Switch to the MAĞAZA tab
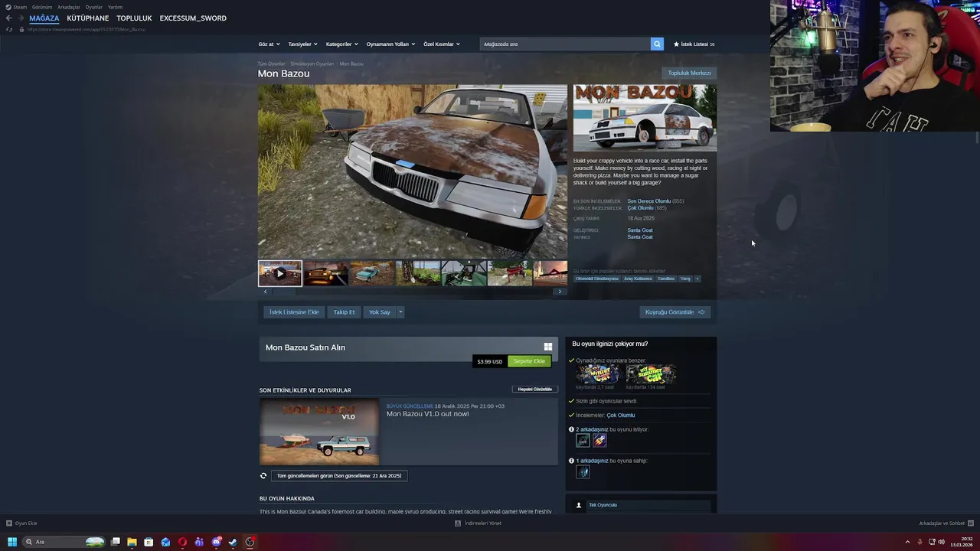Viewport: 980px width, 551px height. [x=44, y=18]
